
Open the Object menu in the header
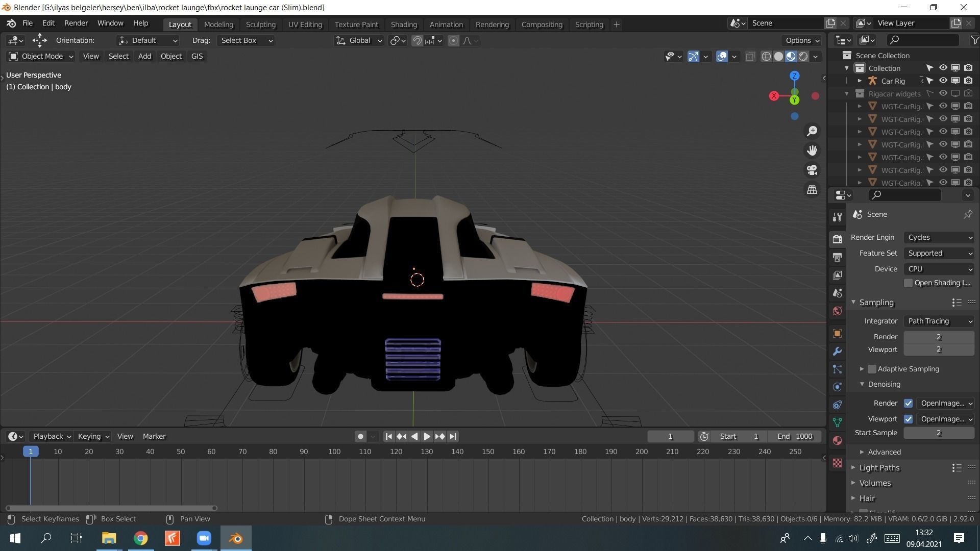[x=171, y=56]
